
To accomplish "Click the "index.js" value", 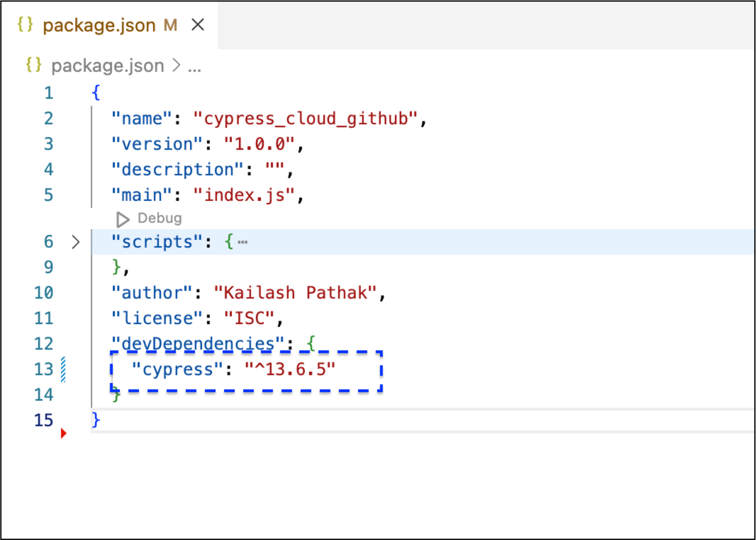I will coord(244,195).
